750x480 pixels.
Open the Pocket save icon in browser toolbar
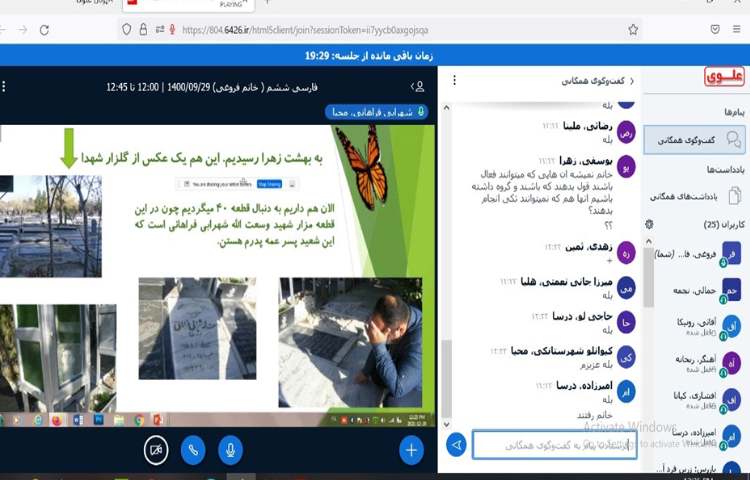click(715, 30)
